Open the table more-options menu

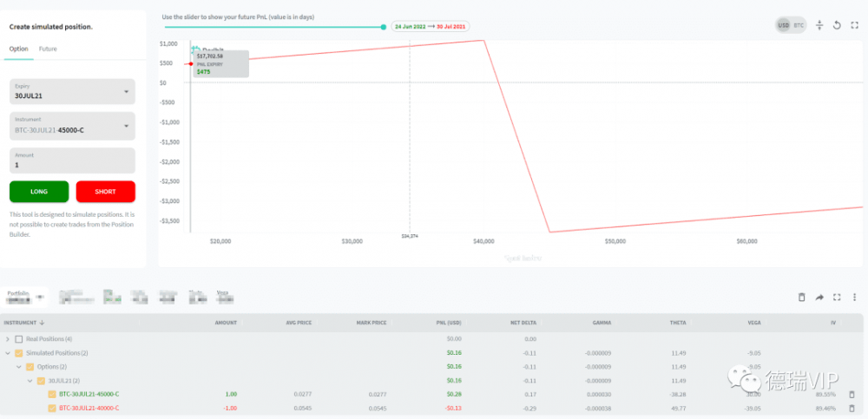(x=854, y=298)
